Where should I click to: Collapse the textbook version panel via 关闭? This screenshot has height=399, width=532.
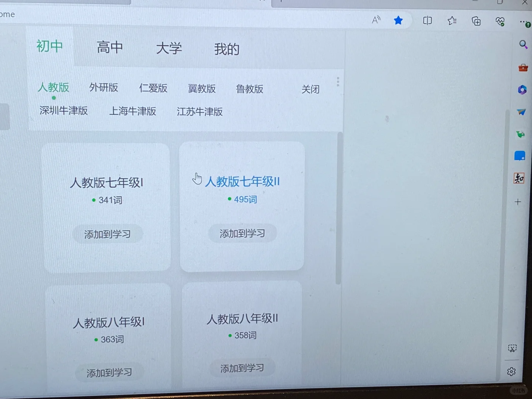(x=310, y=89)
